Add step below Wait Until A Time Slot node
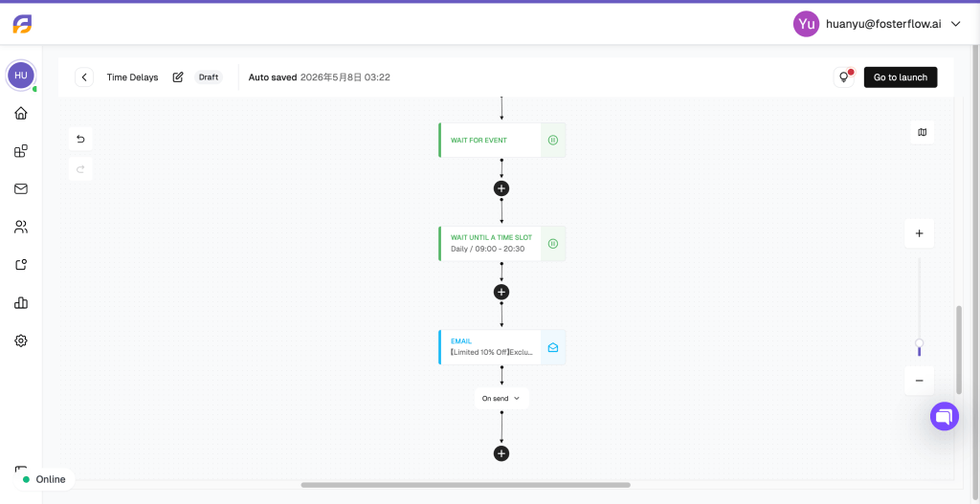This screenshot has height=504, width=980. [x=501, y=292]
